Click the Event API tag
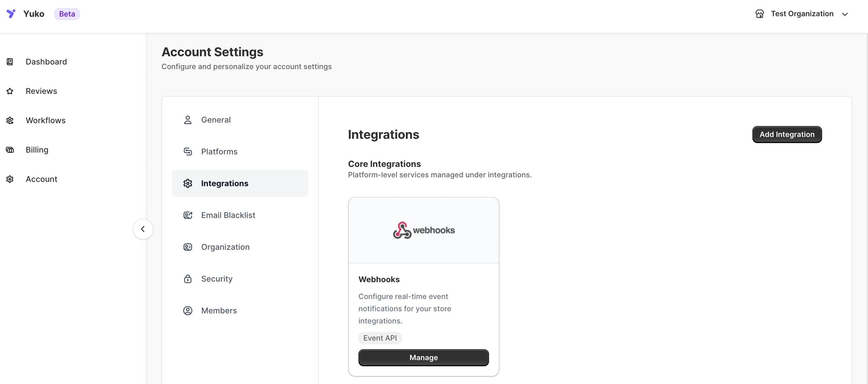Viewport: 868px width, 384px height. [x=380, y=338]
